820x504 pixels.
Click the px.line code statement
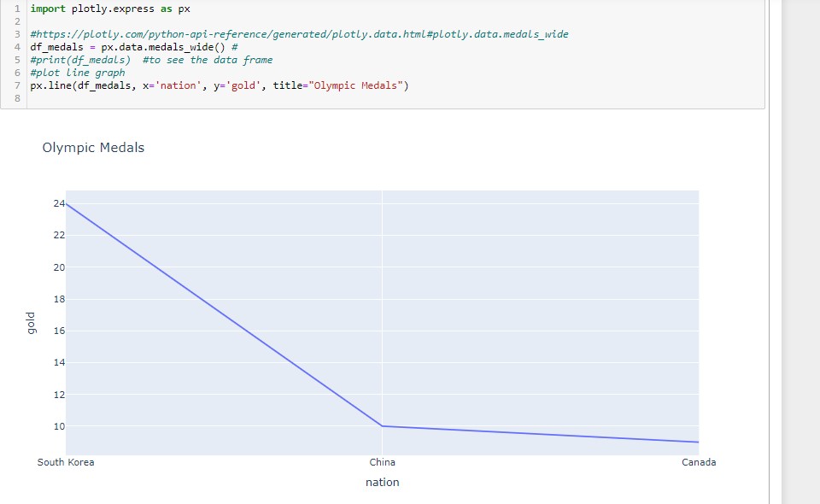point(219,85)
